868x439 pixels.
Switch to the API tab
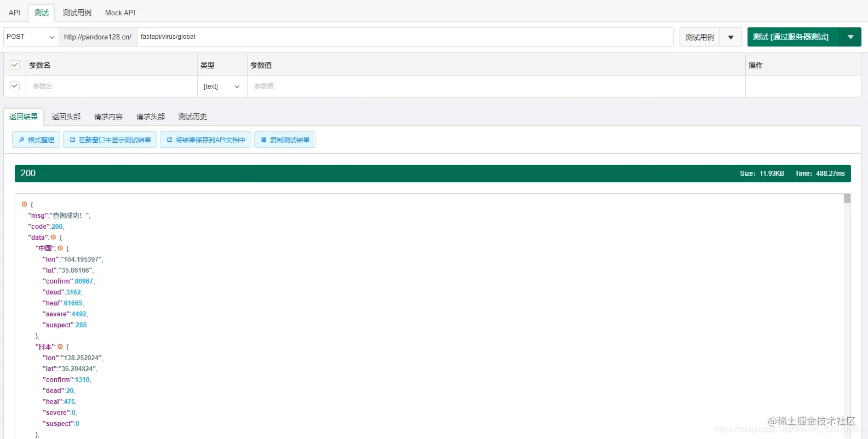point(14,13)
